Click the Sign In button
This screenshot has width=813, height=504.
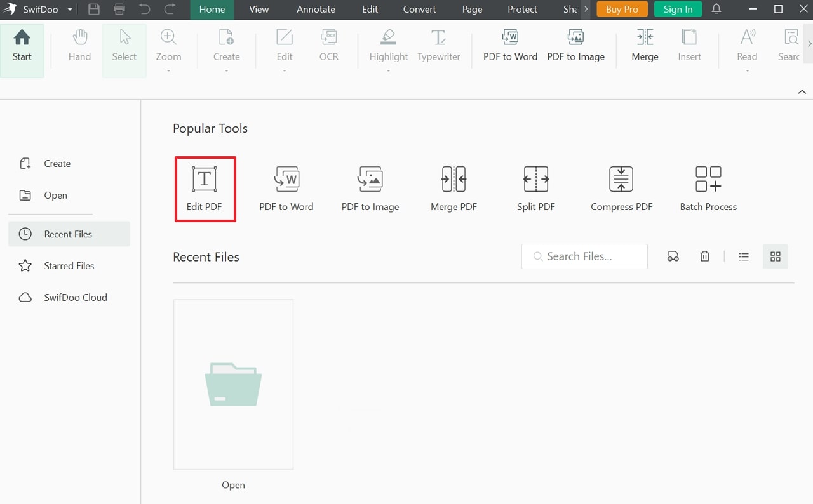pyautogui.click(x=678, y=9)
